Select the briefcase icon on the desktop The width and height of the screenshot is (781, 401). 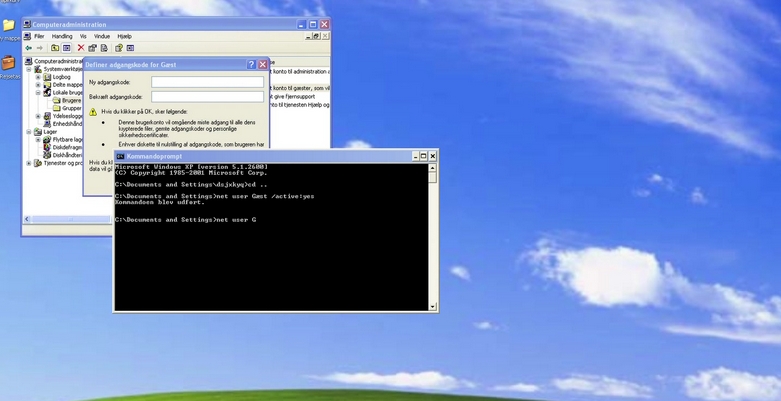[8, 63]
